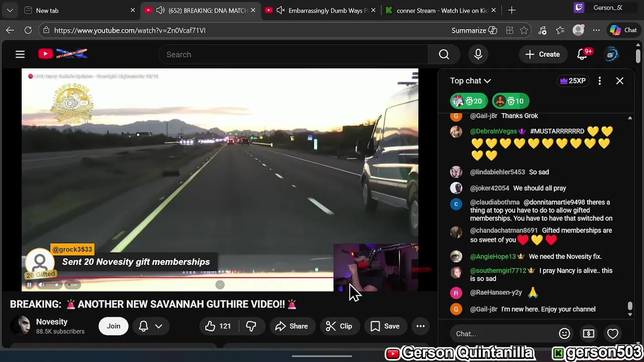Mute the video player volume
644x362 pixels.
(x=41, y=285)
